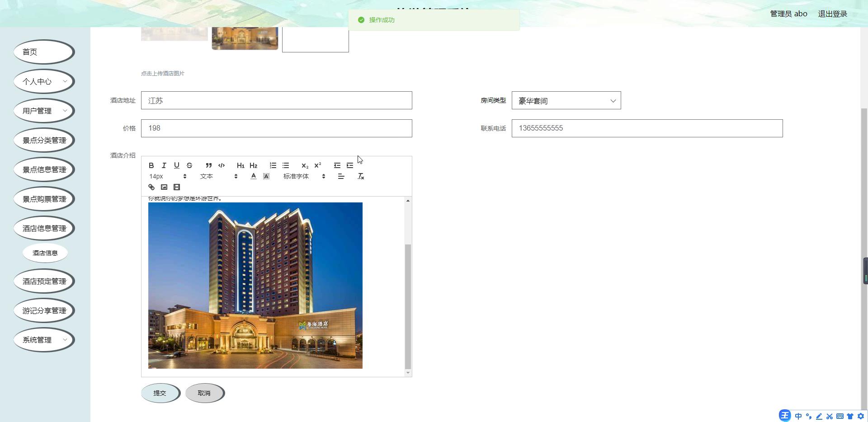Insert image using editor image icon
Screen dimensions: 868x422
coord(164,187)
